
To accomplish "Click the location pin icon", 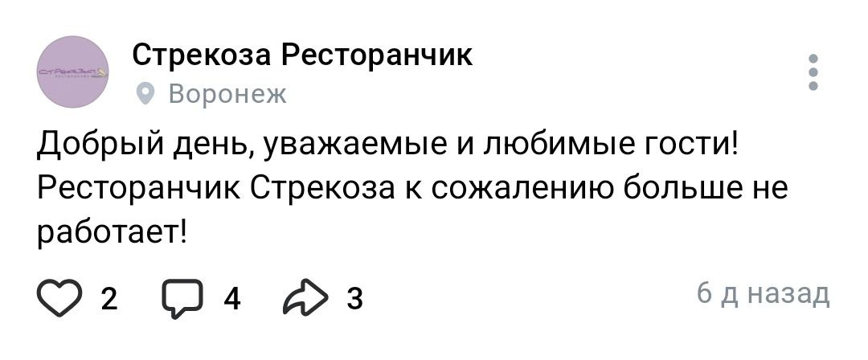I will tap(145, 96).
